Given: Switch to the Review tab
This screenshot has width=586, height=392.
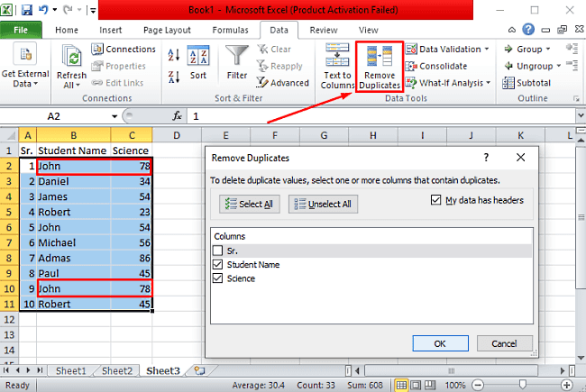Looking at the screenshot, I should [x=324, y=30].
